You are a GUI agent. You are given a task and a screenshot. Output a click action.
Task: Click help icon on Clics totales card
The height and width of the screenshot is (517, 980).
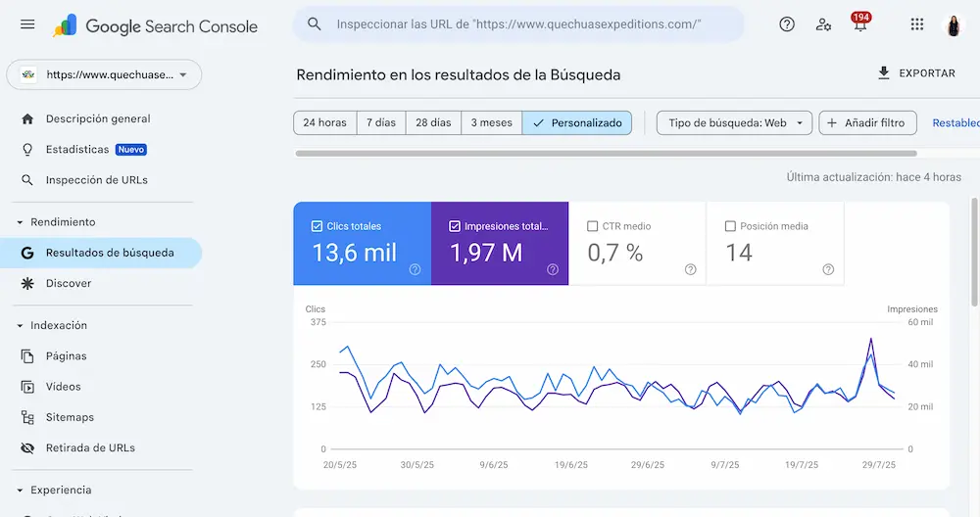(x=415, y=269)
